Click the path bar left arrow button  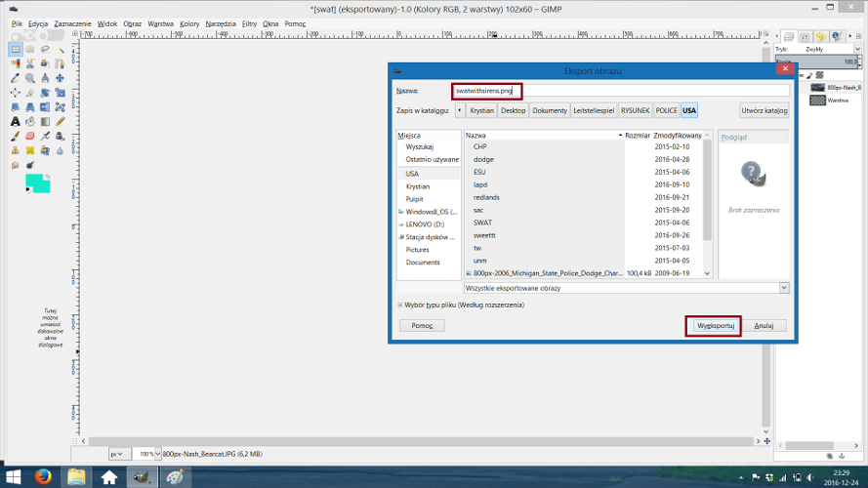pyautogui.click(x=460, y=110)
